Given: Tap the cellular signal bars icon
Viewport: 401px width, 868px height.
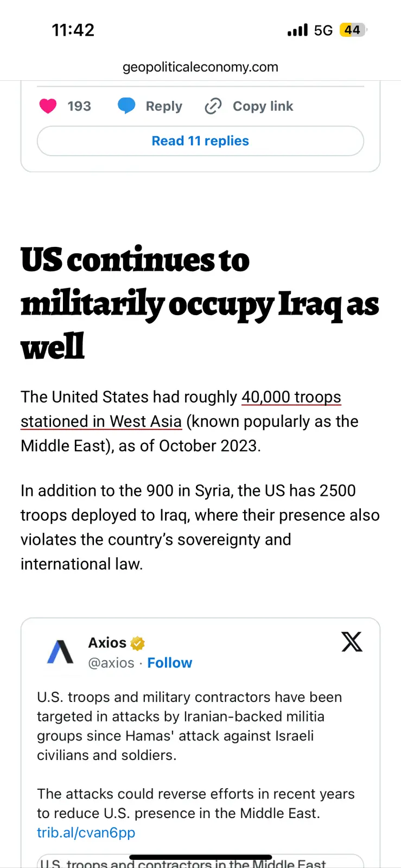Looking at the screenshot, I should click(297, 30).
